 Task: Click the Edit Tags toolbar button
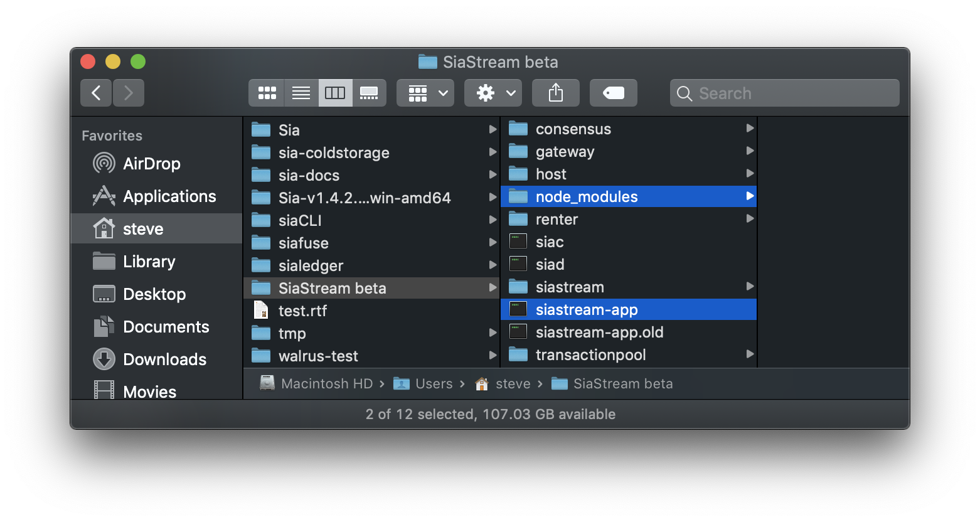(614, 93)
